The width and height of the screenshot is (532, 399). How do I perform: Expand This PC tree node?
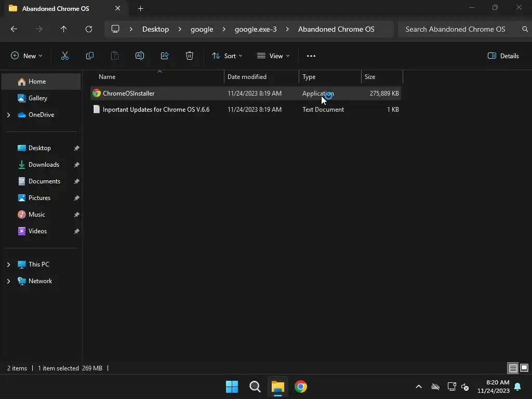point(8,264)
